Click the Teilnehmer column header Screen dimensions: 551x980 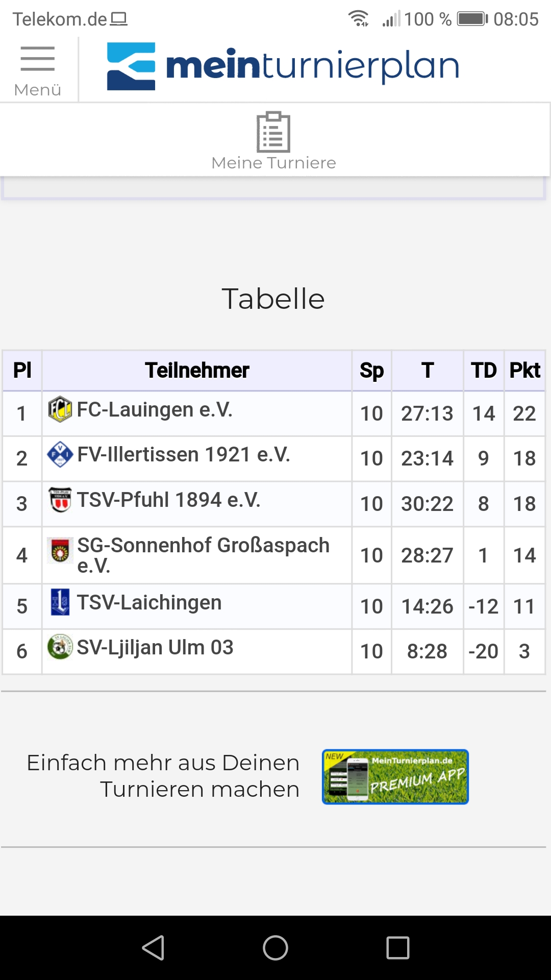pyautogui.click(x=197, y=371)
